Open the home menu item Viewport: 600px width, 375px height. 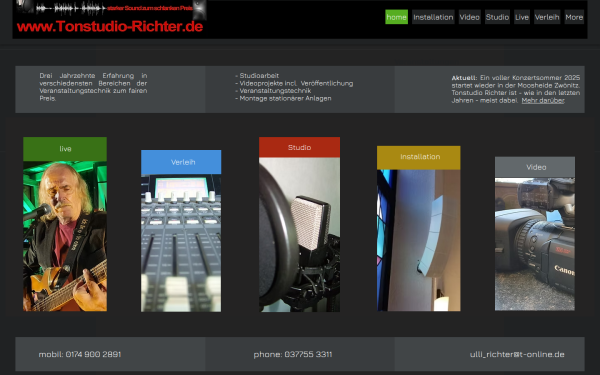pos(396,17)
